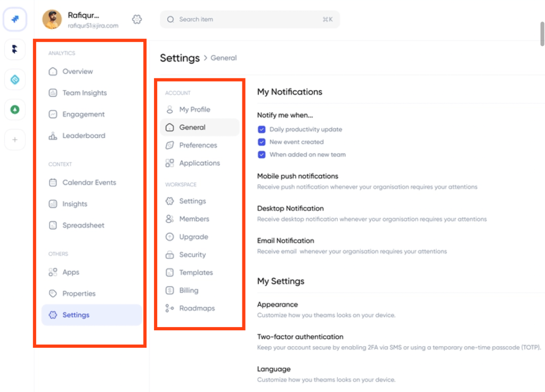Image resolution: width=545 pixels, height=392 pixels.
Task: Click the Roadmaps icon in the settings menu
Action: coord(169,308)
